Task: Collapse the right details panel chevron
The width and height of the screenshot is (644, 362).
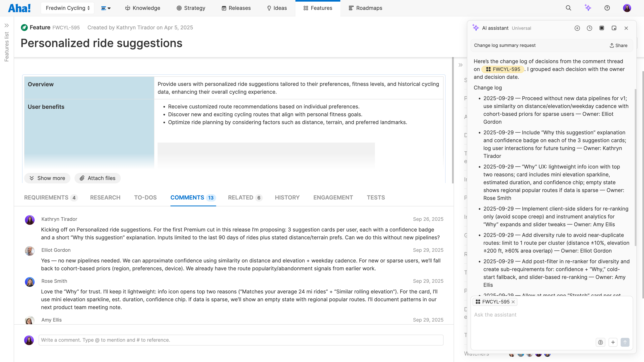Action: click(460, 65)
